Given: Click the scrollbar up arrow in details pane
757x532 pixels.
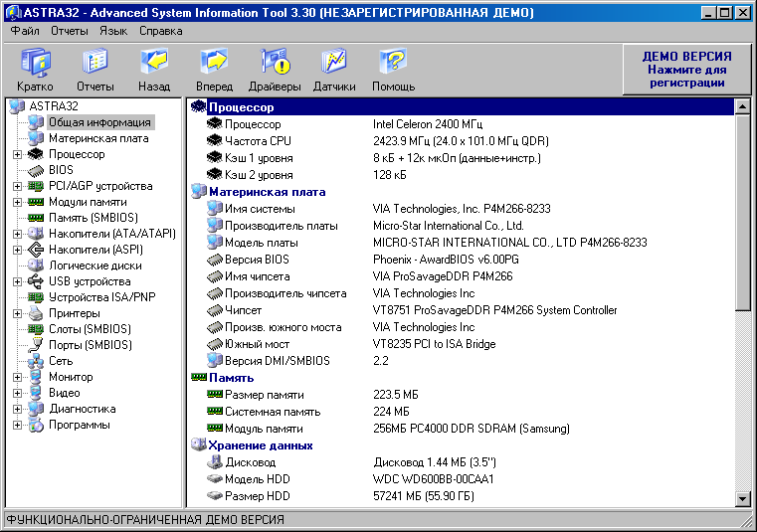Looking at the screenshot, I should [742, 106].
